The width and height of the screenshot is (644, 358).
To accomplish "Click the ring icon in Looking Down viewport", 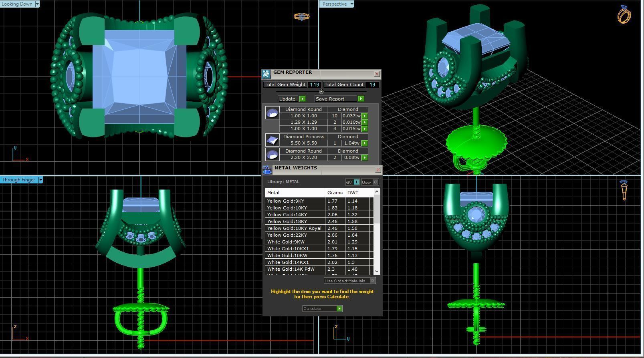I will click(x=301, y=17).
